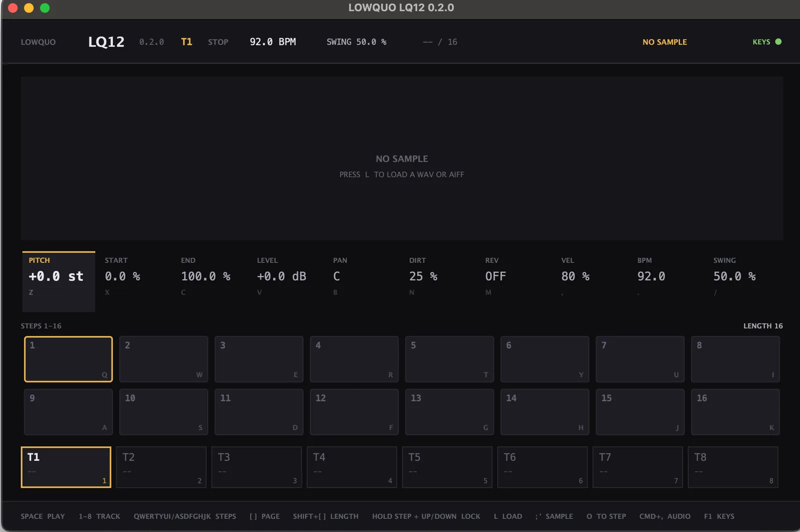Select the START parameter
Image resolution: width=800 pixels, height=532 pixels.
pos(135,282)
